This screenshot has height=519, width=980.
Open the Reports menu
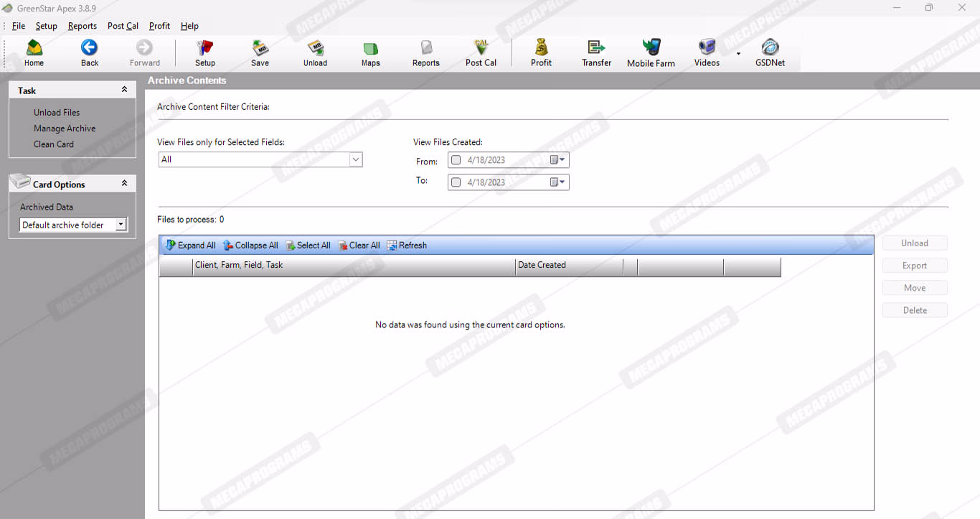(83, 26)
